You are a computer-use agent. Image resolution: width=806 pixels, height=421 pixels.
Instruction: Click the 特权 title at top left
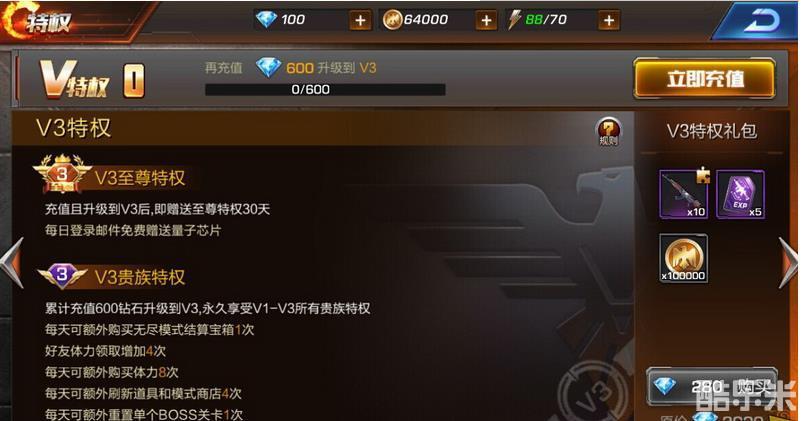pyautogui.click(x=49, y=22)
